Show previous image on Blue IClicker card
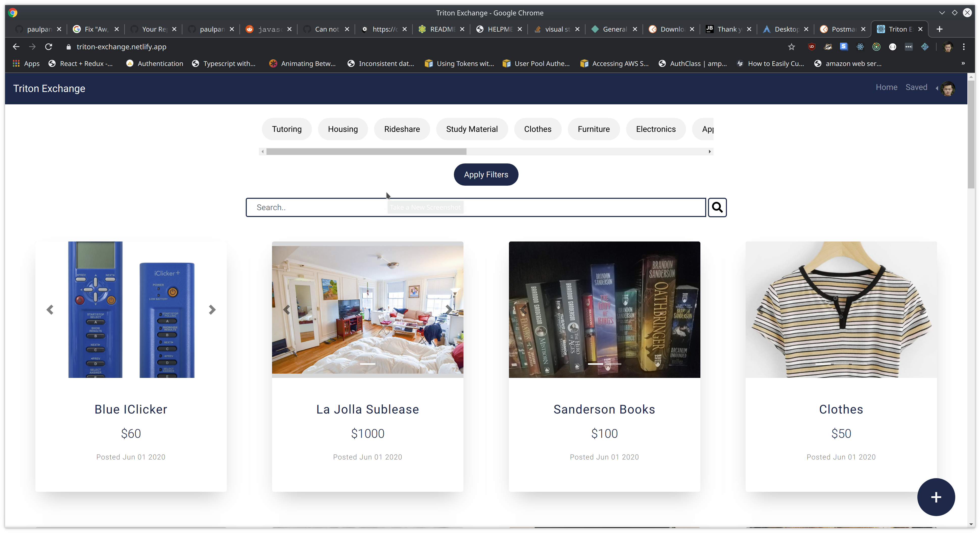 point(50,310)
